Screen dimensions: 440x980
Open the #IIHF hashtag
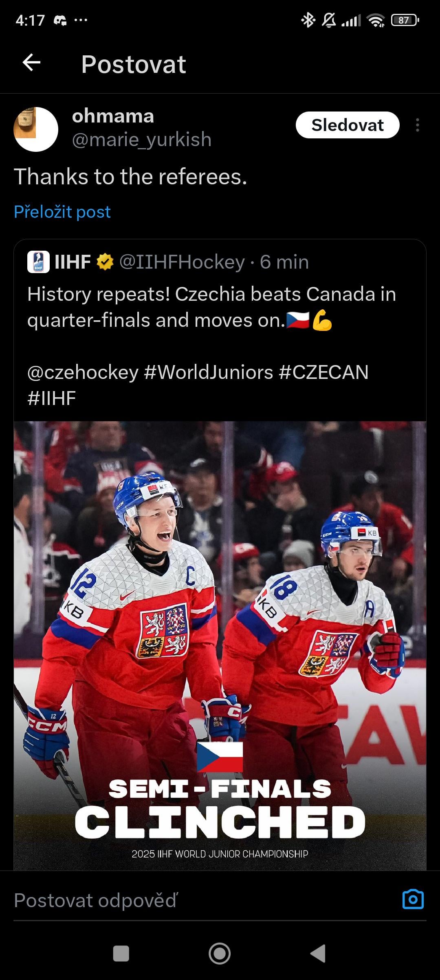tap(52, 398)
